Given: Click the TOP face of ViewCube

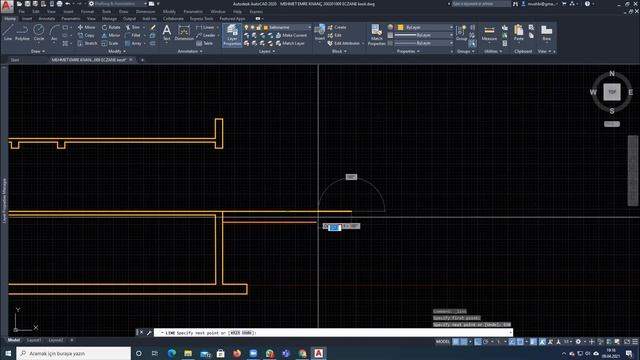Looking at the screenshot, I should pos(612,92).
